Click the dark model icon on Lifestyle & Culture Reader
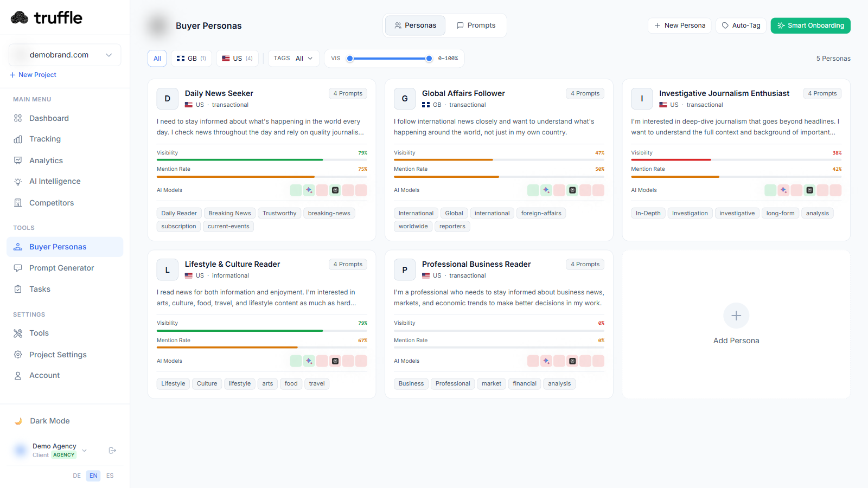This screenshot has height=488, width=868. 335,361
